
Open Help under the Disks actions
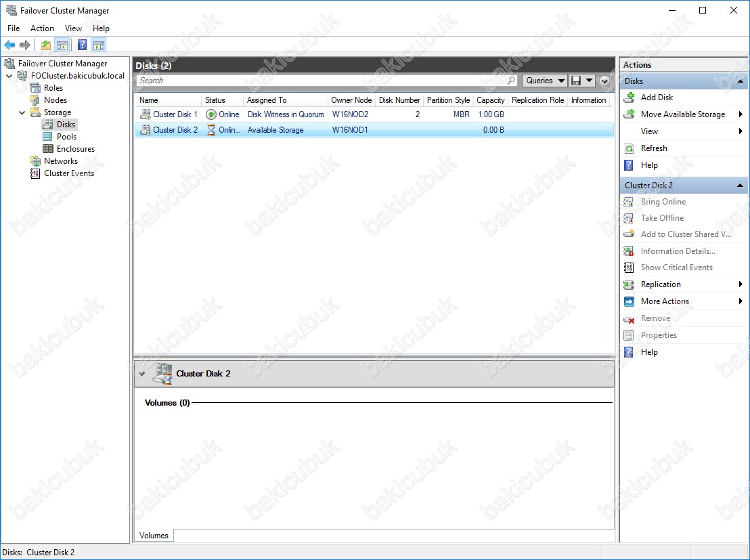point(649,165)
